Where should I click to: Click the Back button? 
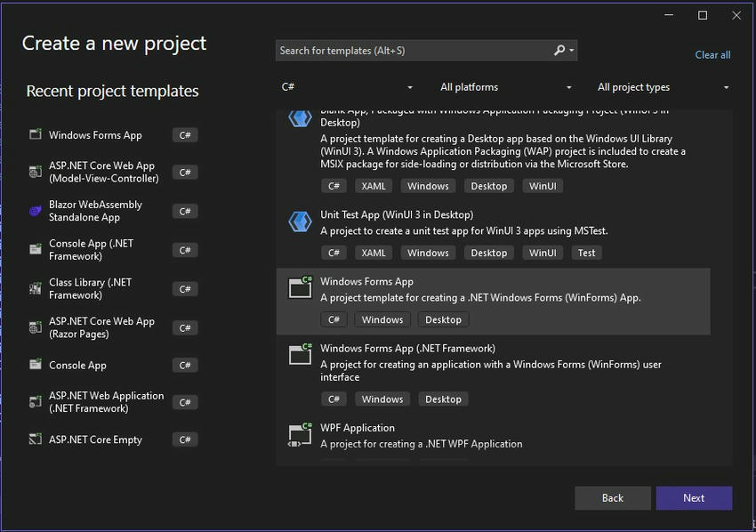[612, 498]
